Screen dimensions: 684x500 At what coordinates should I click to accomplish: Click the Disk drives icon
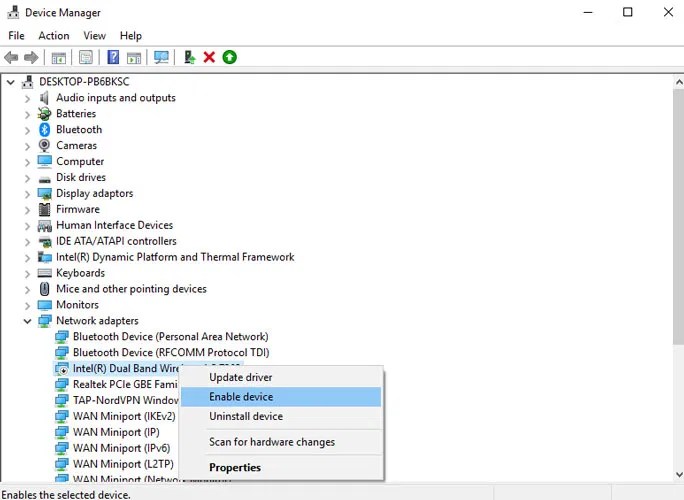click(x=44, y=179)
